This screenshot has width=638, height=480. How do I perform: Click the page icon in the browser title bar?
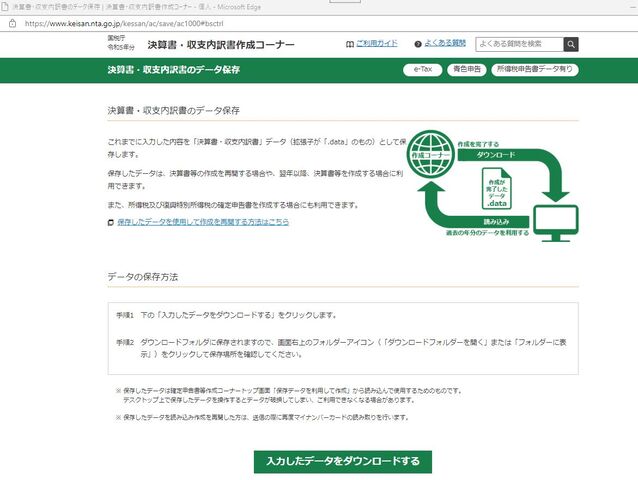coord(5,7)
